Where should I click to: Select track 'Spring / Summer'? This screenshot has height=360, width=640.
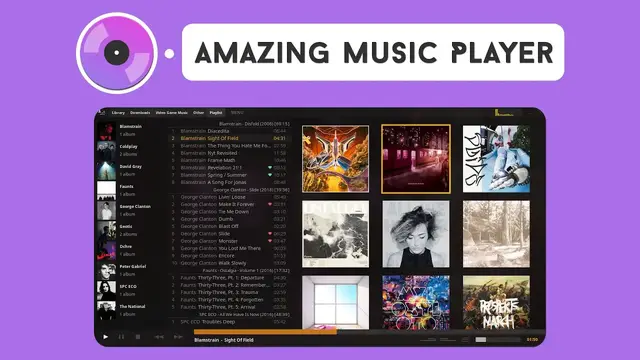[229, 175]
